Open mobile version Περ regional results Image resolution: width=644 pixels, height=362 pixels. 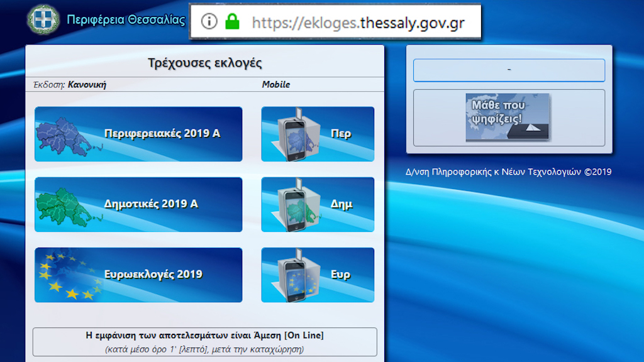[x=318, y=134]
